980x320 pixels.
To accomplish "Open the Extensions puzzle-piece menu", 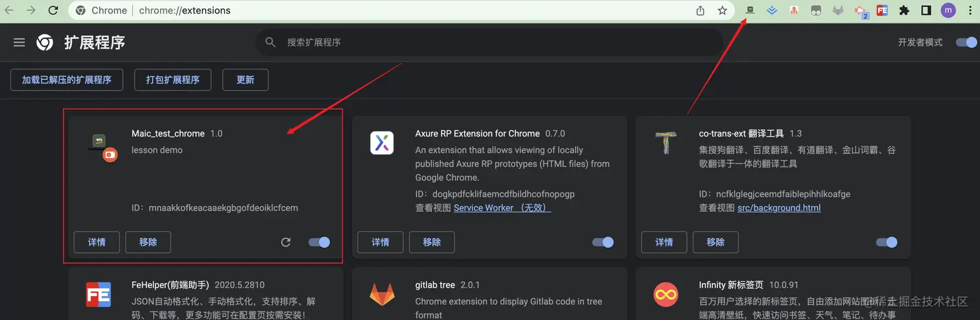I will coord(904,10).
